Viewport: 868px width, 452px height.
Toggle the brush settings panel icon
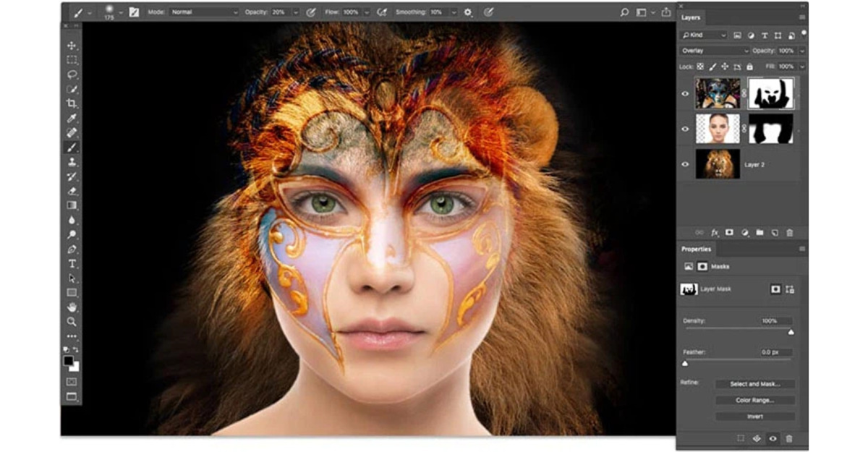pyautogui.click(x=133, y=12)
